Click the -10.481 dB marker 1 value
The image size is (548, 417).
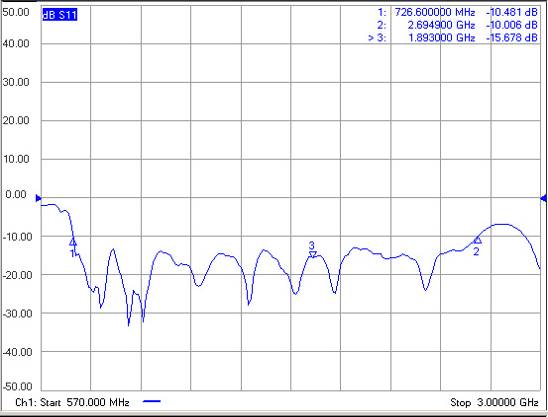point(512,13)
